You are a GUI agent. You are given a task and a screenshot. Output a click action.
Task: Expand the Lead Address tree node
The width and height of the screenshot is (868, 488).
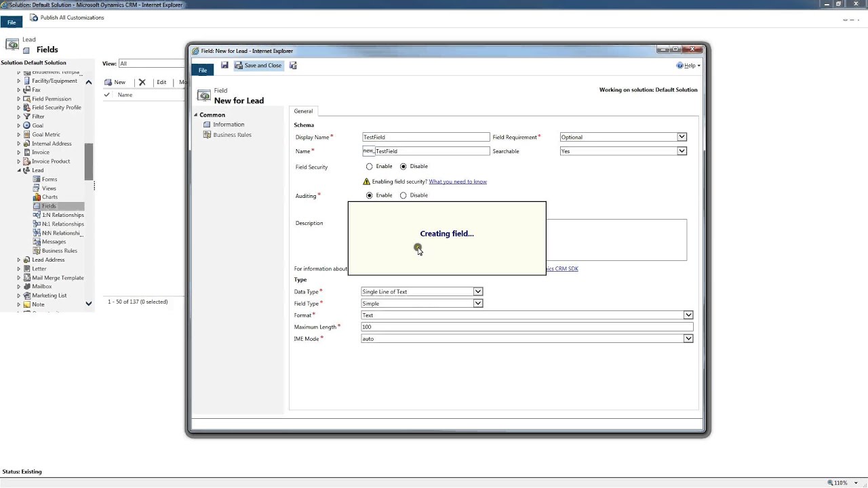coord(19,260)
